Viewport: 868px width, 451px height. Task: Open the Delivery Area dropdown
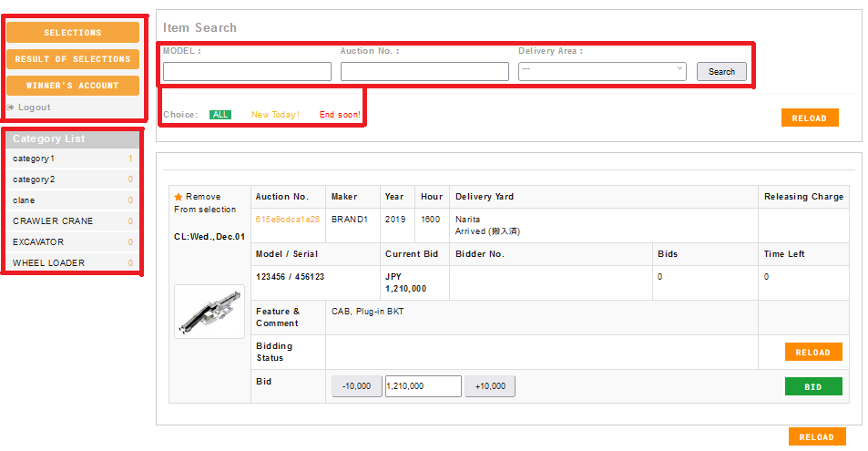click(x=602, y=71)
